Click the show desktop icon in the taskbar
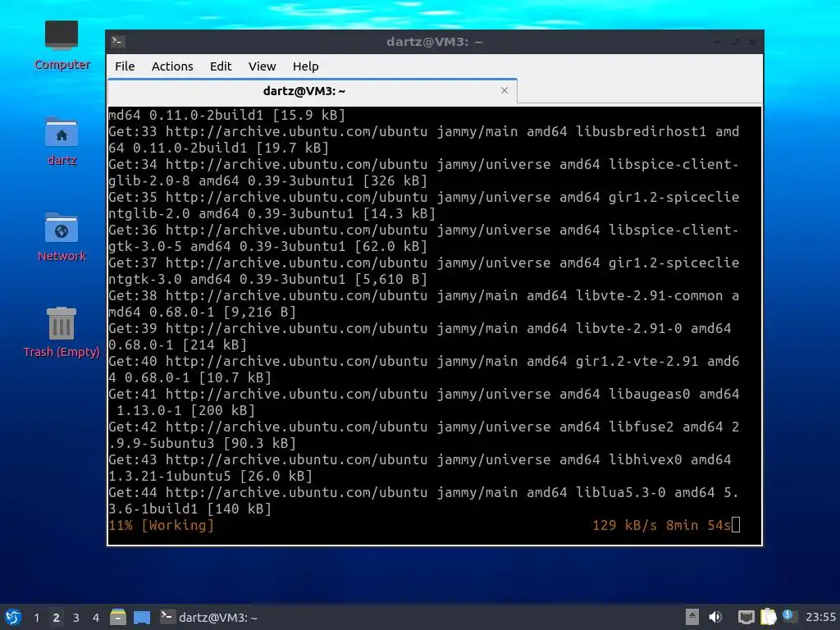Viewport: 840px width, 630px height. tap(142, 617)
